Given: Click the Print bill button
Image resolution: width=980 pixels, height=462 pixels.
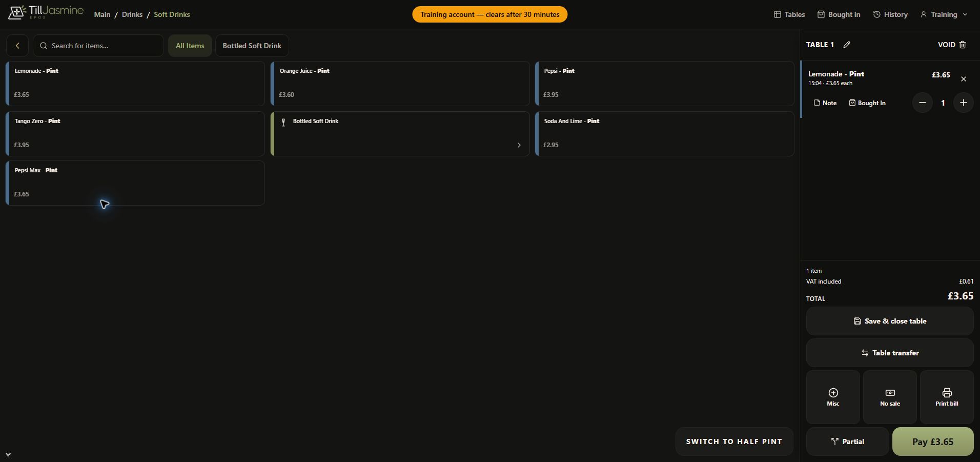Looking at the screenshot, I should pos(947,397).
